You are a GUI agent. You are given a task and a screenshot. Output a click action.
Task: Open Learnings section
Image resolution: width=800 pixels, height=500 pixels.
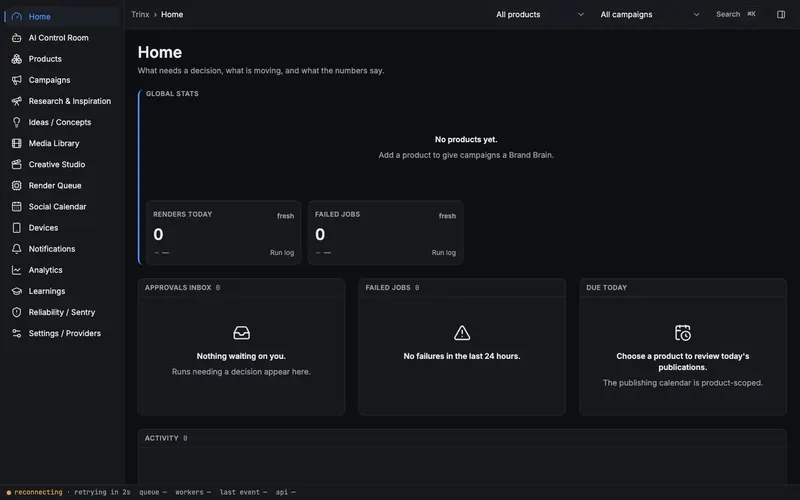click(x=62, y=291)
